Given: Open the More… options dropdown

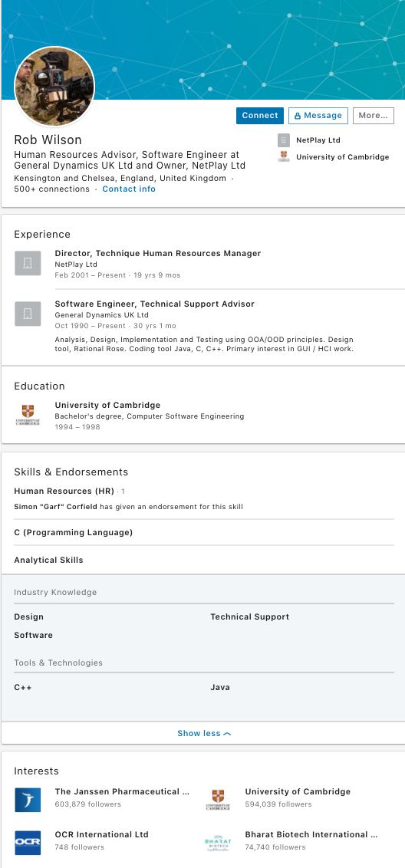Looking at the screenshot, I should click(374, 116).
